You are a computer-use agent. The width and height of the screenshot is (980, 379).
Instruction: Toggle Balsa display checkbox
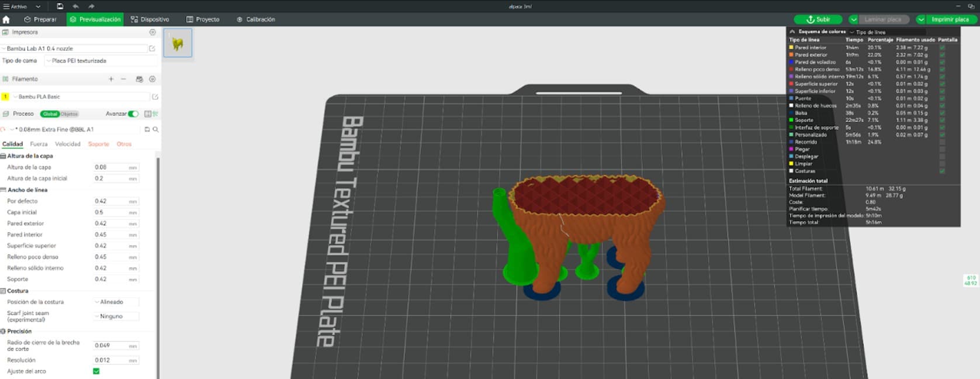click(x=942, y=113)
